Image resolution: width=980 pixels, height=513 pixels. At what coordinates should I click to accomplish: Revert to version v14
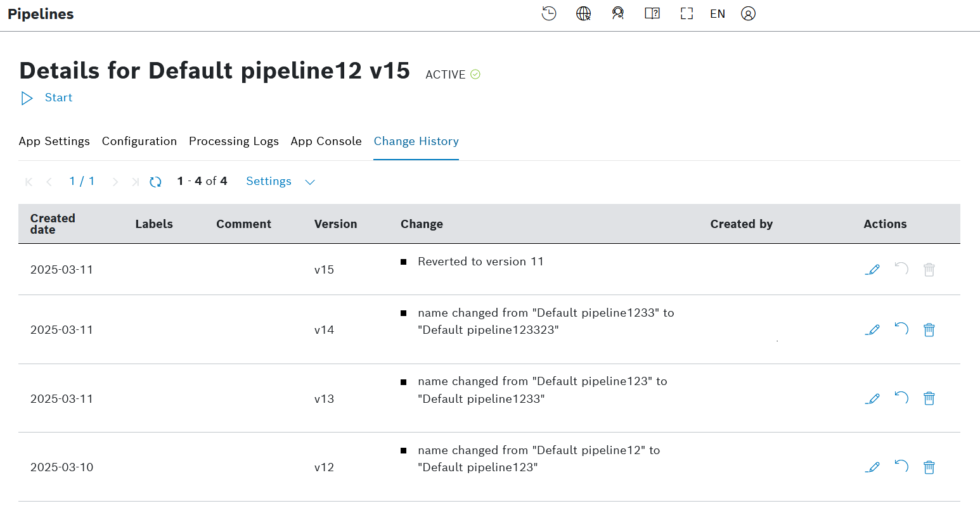coord(901,329)
